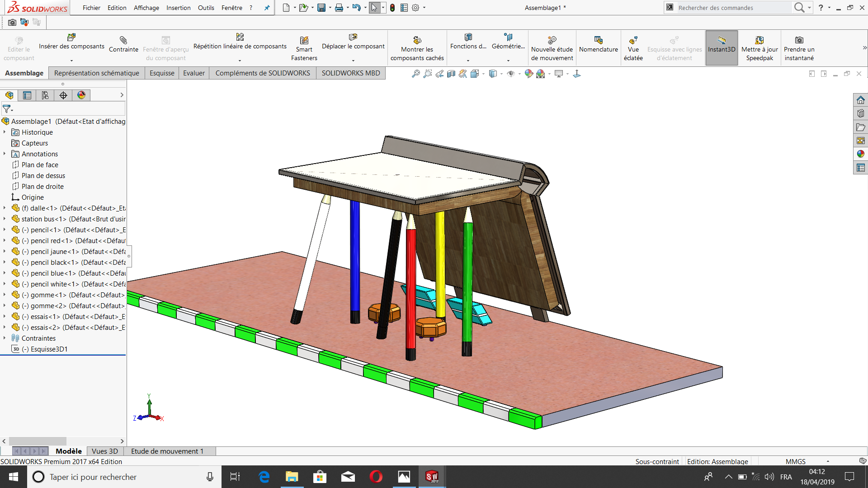This screenshot has width=868, height=488.
Task: Click the MMGS units status button
Action: [796, 461]
